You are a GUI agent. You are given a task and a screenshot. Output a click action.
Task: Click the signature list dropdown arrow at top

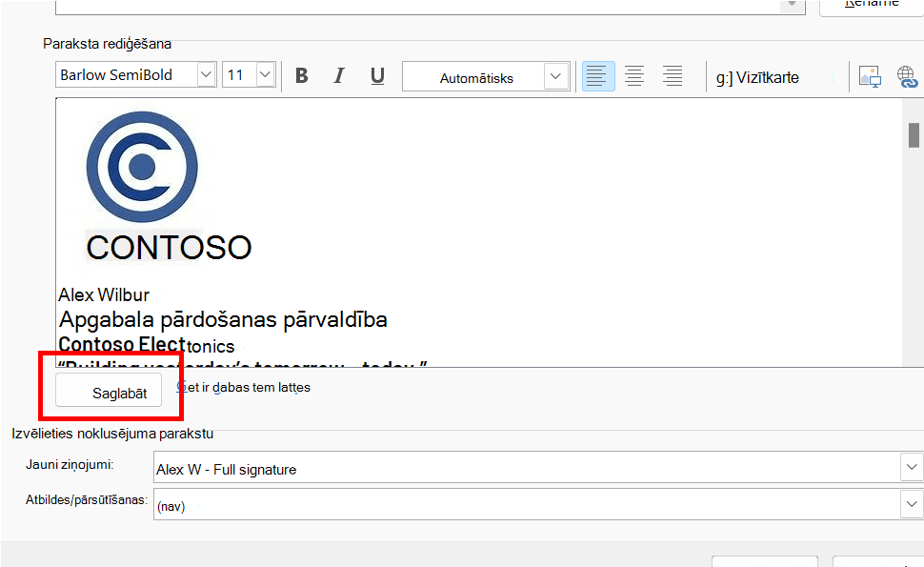point(792,5)
